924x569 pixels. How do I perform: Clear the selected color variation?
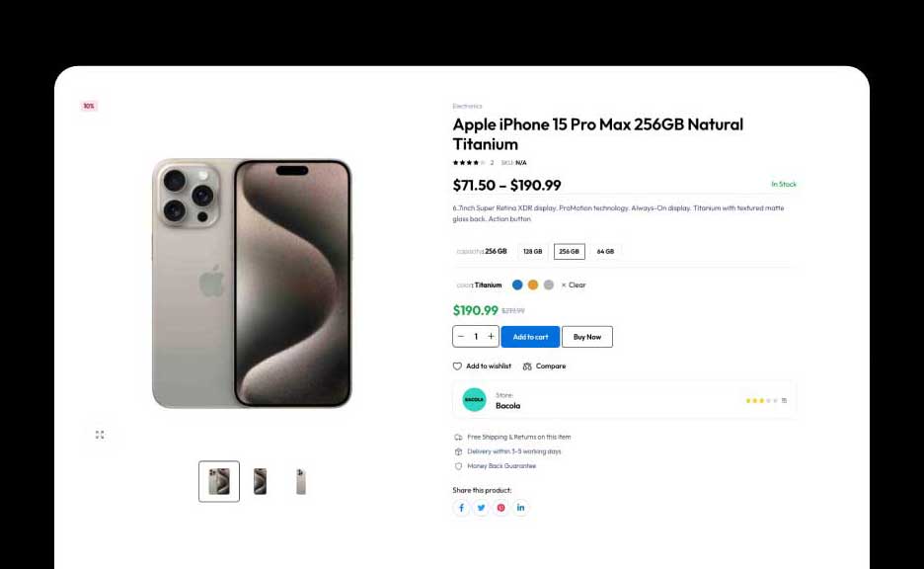click(x=574, y=285)
